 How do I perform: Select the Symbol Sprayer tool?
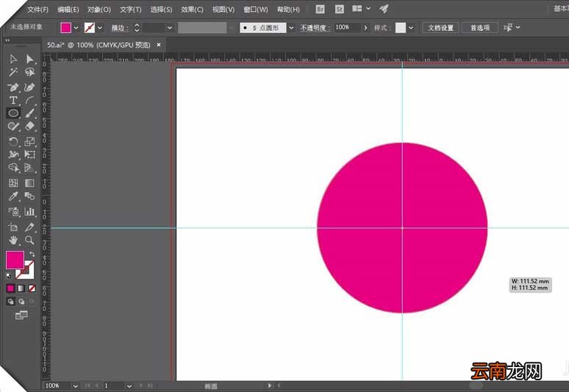pos(13,212)
